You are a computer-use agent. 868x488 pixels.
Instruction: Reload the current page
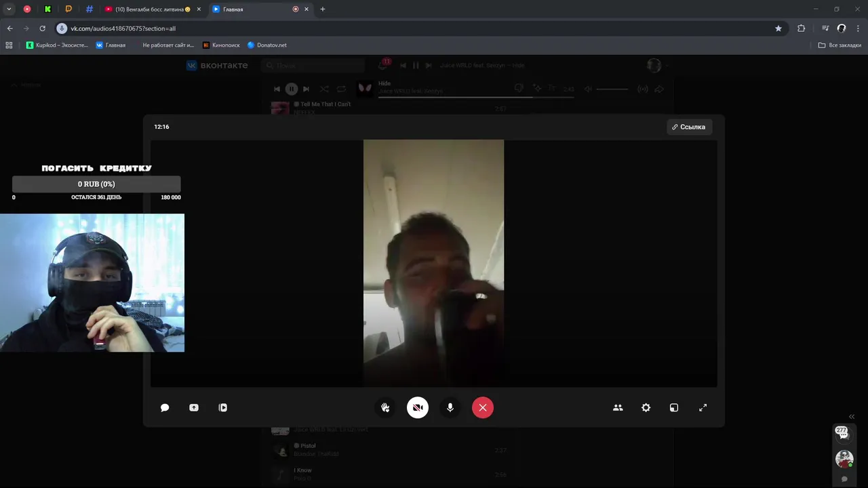pos(42,28)
